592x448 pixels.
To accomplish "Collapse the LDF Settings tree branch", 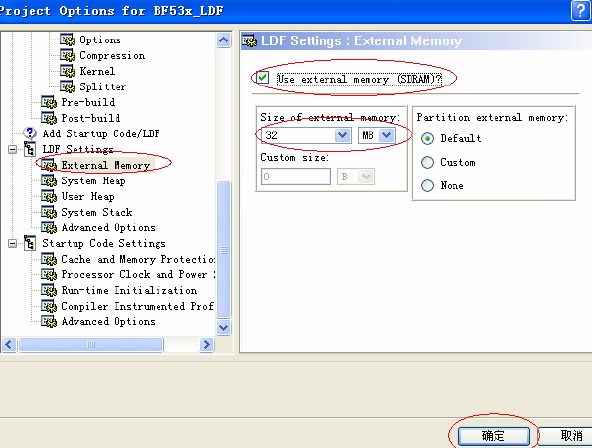I will pos(12,149).
